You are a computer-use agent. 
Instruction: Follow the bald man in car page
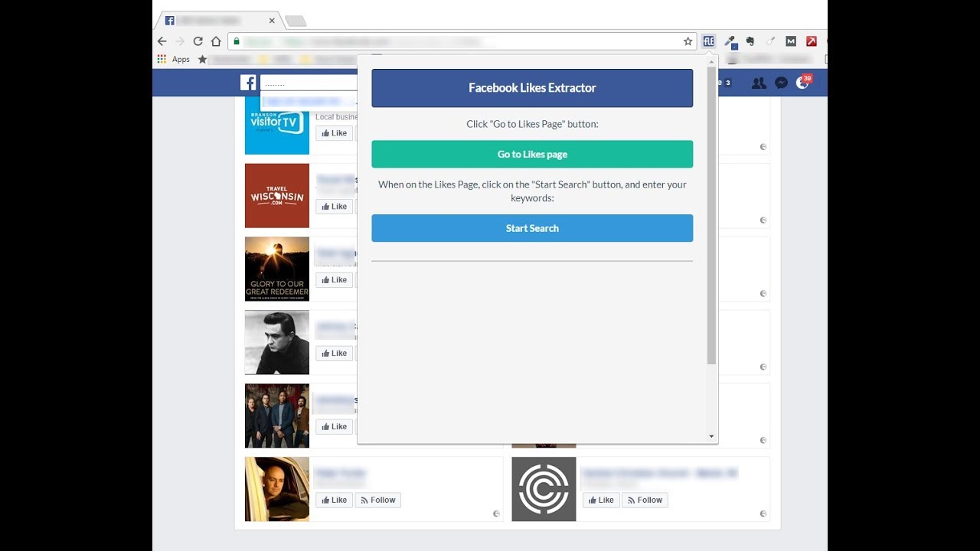click(378, 500)
